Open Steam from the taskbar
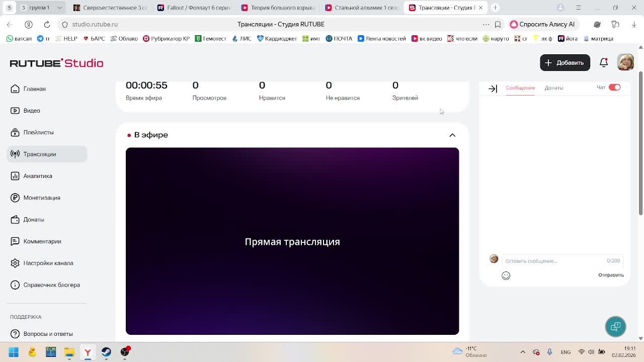Screen dimensions: 644x362 [x=106, y=352]
